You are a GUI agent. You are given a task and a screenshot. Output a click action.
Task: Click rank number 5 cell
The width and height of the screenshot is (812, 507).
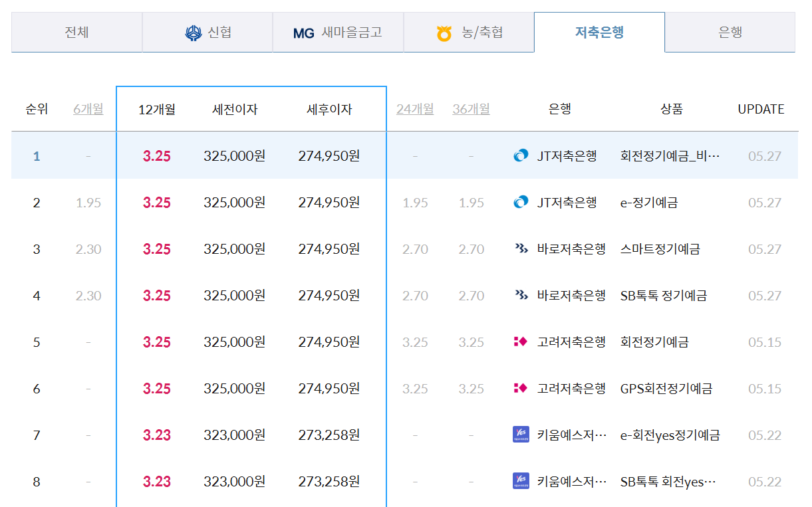(37, 342)
